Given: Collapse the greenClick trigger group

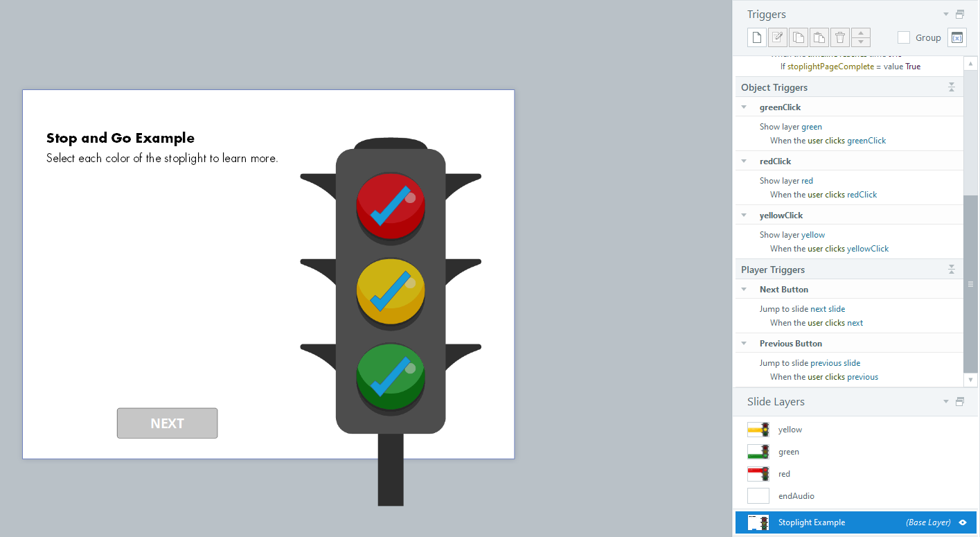Looking at the screenshot, I should tap(744, 107).
